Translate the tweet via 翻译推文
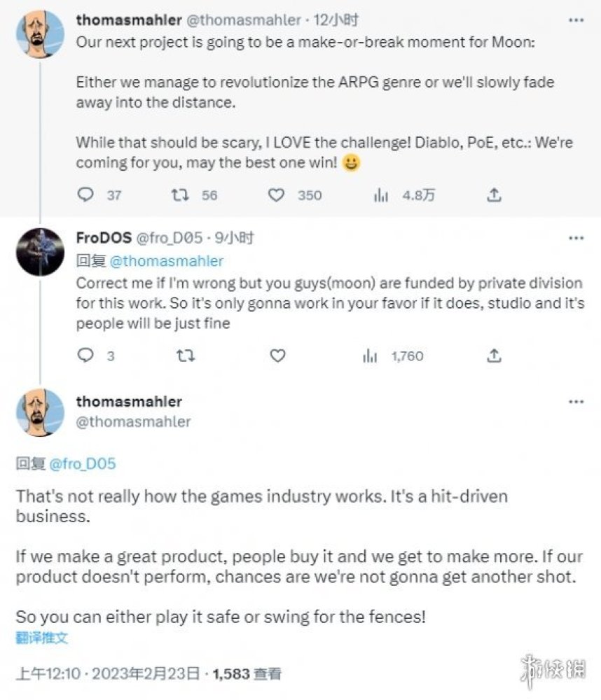Screen dimensions: 601x700 tap(42, 638)
